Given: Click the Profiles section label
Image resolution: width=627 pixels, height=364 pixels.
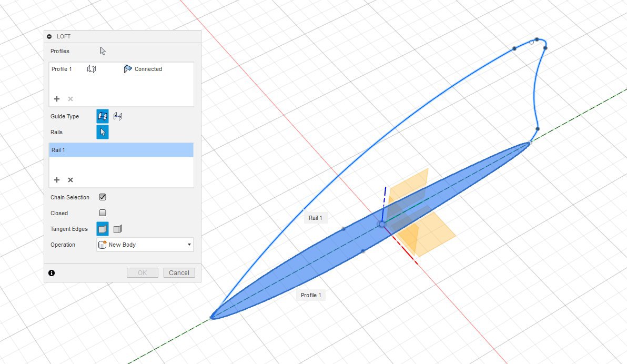Looking at the screenshot, I should [60, 51].
